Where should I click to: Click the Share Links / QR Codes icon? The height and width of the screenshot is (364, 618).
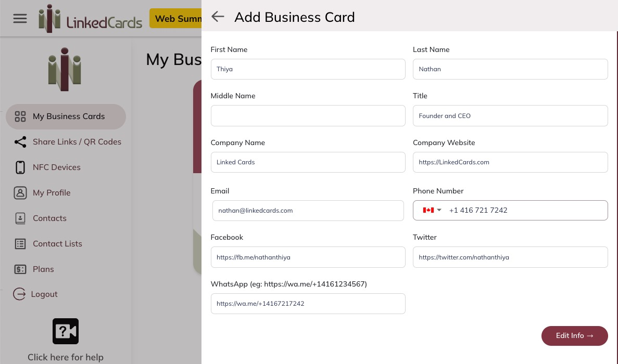click(20, 142)
